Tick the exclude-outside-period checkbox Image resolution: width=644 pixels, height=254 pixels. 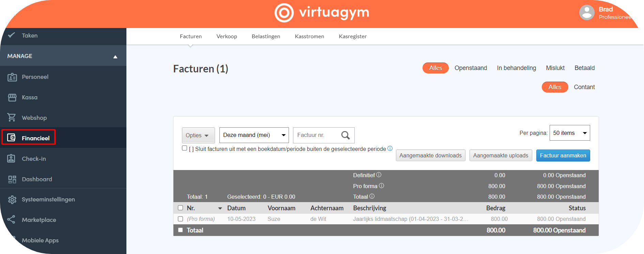click(185, 148)
